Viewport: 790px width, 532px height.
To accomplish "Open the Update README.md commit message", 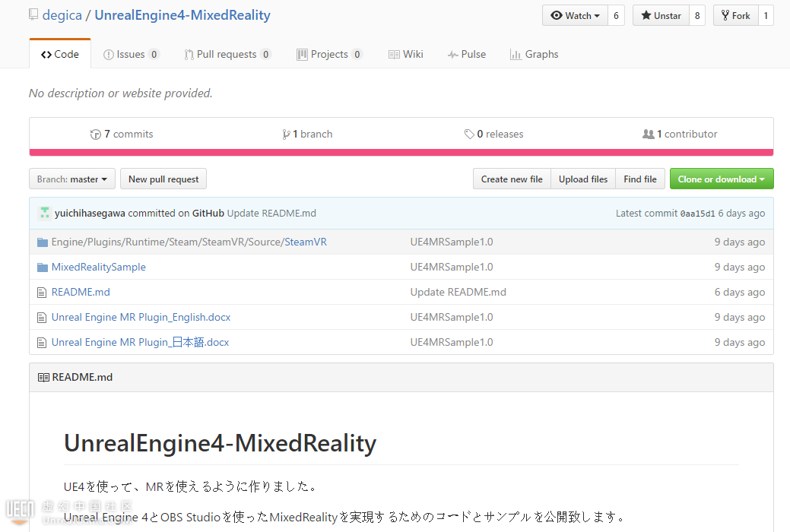I will pos(271,213).
